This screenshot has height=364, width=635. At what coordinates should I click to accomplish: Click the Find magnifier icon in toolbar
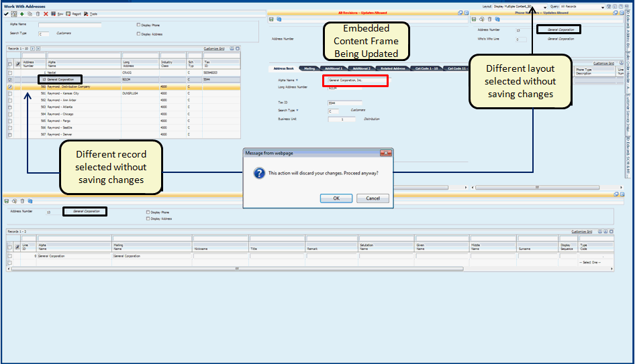click(14, 14)
